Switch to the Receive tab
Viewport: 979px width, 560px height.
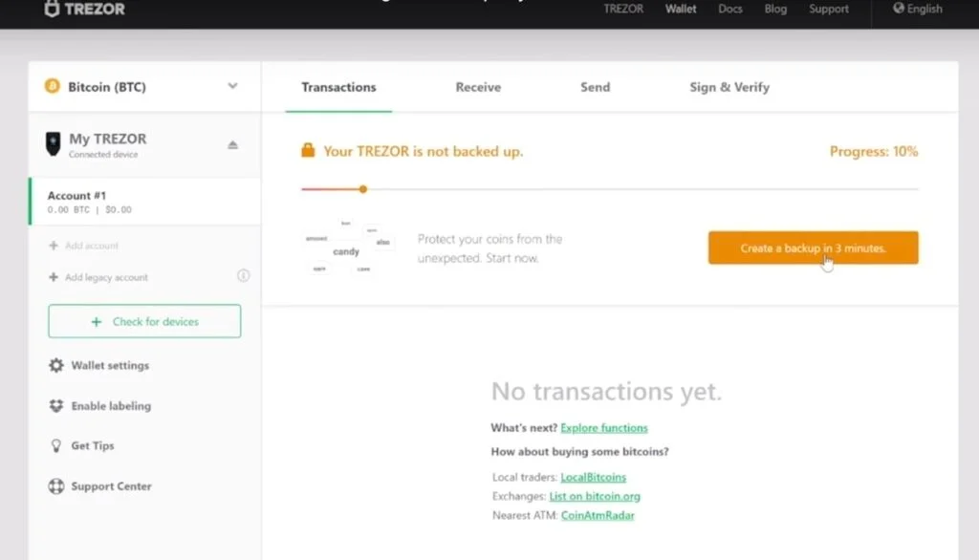click(x=478, y=87)
